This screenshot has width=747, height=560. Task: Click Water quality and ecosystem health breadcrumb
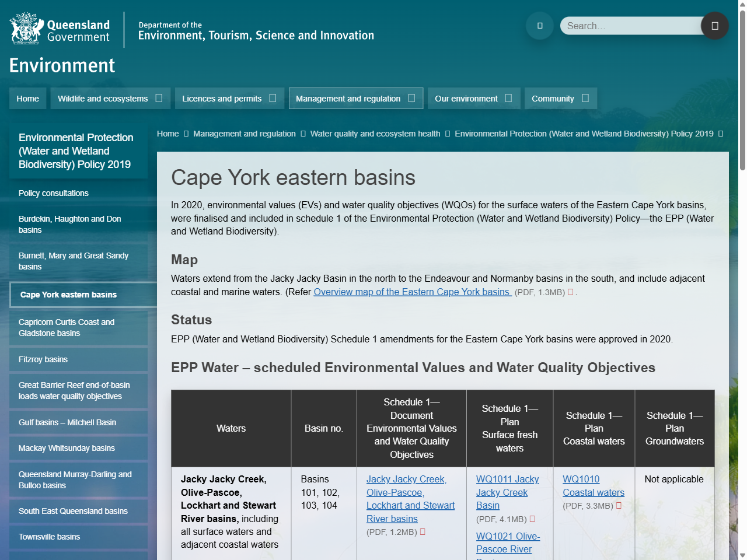coord(375,134)
